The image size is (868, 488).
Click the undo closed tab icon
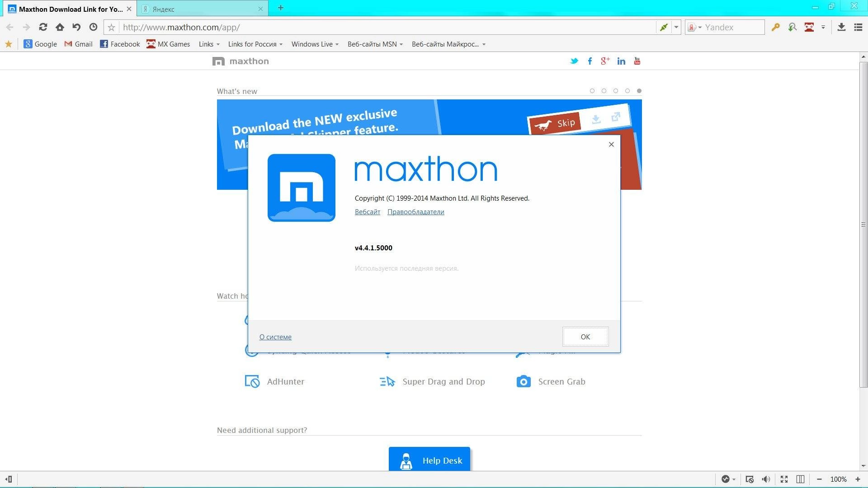(x=76, y=27)
